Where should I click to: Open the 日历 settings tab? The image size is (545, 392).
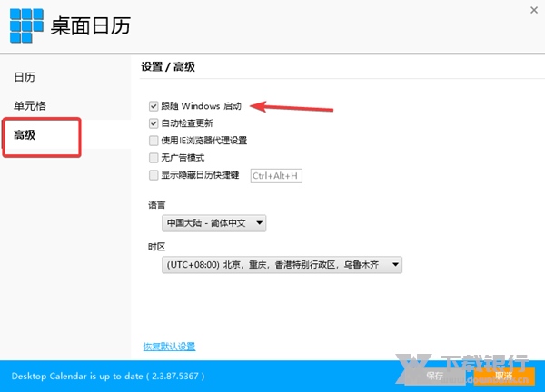click(x=25, y=77)
